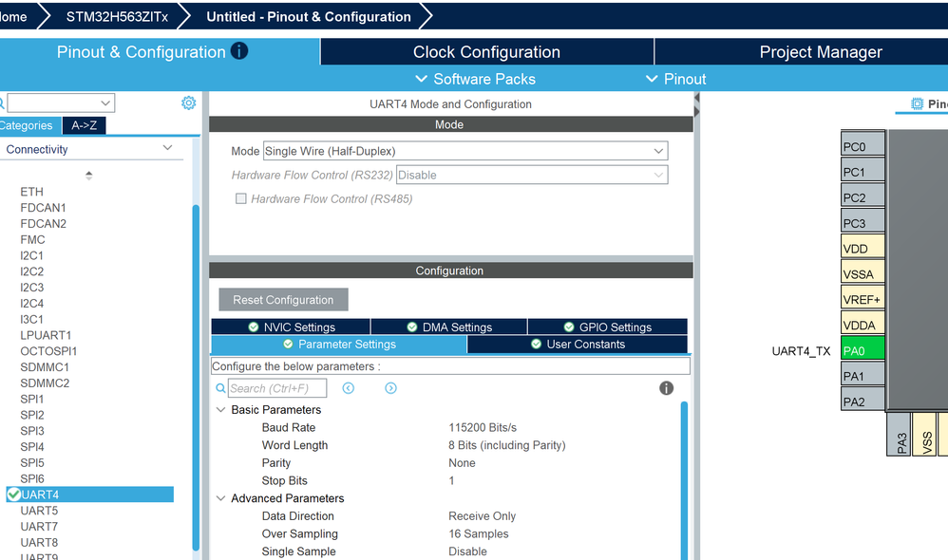Collapse the Advanced Parameters group

[x=220, y=498]
